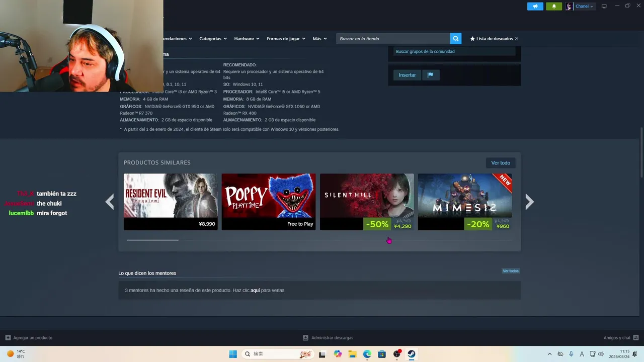Click the ¥8,990 Resident Evil price

coord(207,224)
